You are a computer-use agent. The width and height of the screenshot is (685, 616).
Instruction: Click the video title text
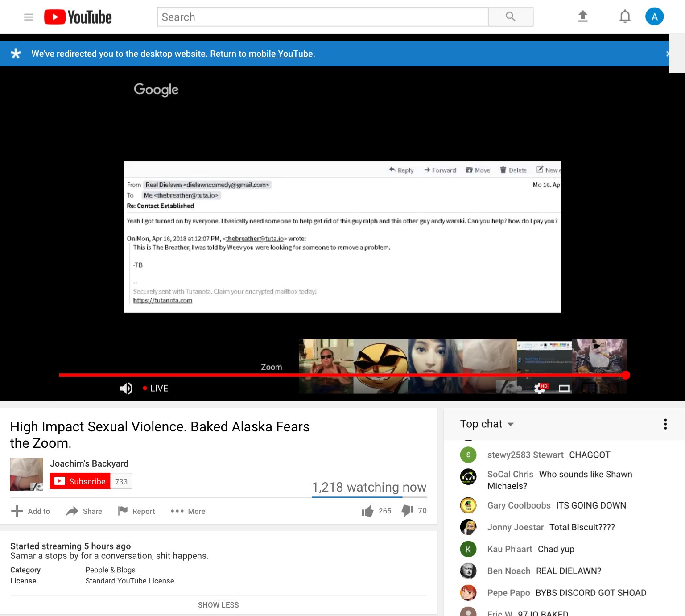(x=160, y=435)
